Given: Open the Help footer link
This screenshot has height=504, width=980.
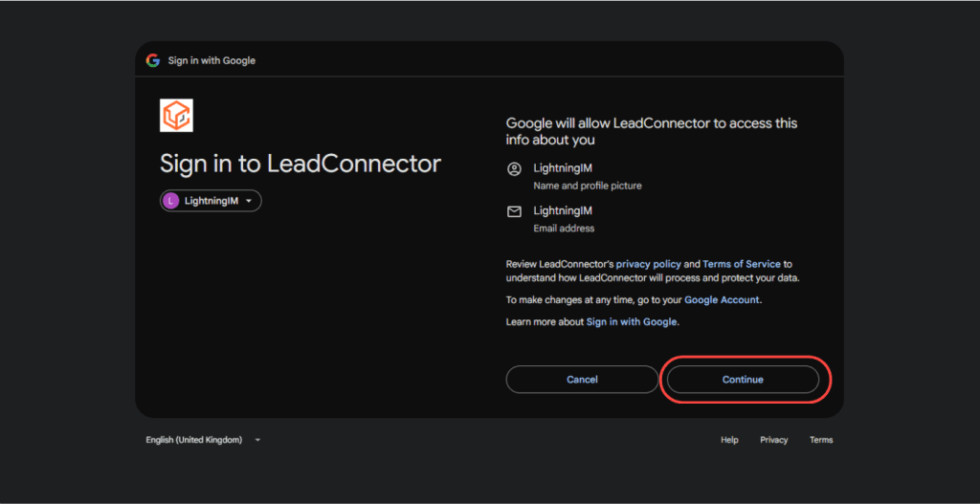Looking at the screenshot, I should point(729,440).
